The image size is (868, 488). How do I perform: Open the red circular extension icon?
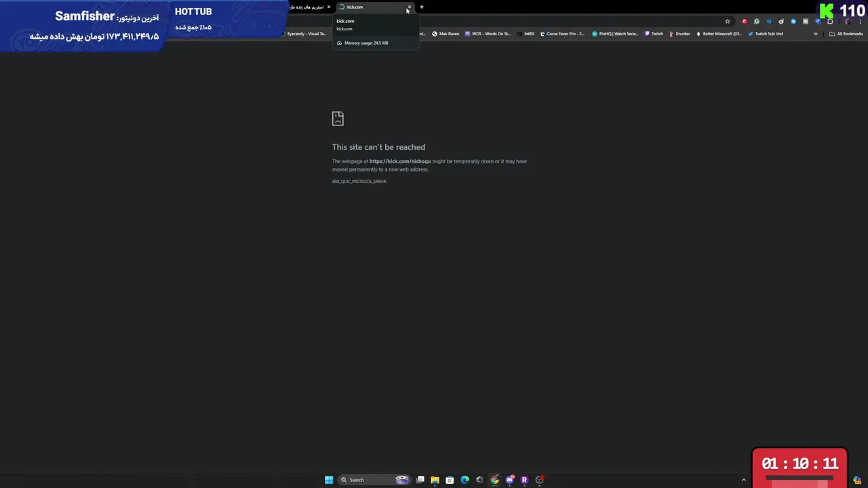[745, 21]
